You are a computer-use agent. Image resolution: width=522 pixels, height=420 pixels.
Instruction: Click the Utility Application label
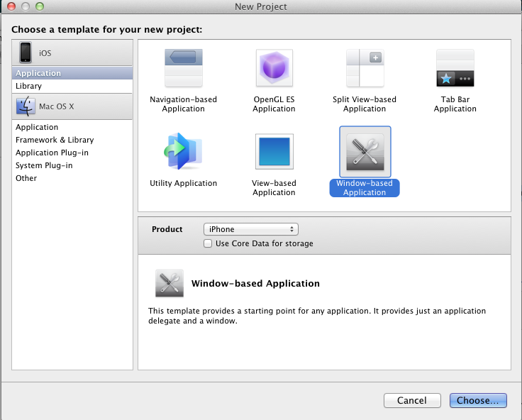point(184,183)
